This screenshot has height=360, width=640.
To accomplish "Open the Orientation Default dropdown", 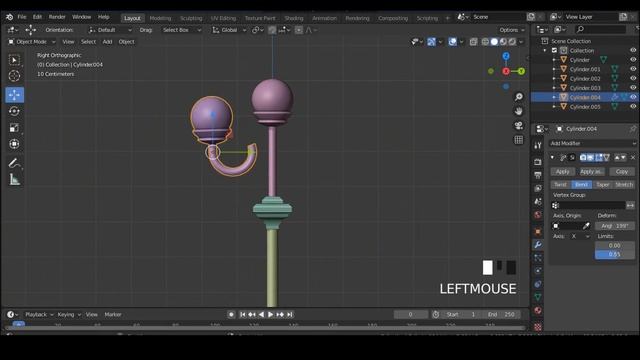I will click(x=110, y=30).
